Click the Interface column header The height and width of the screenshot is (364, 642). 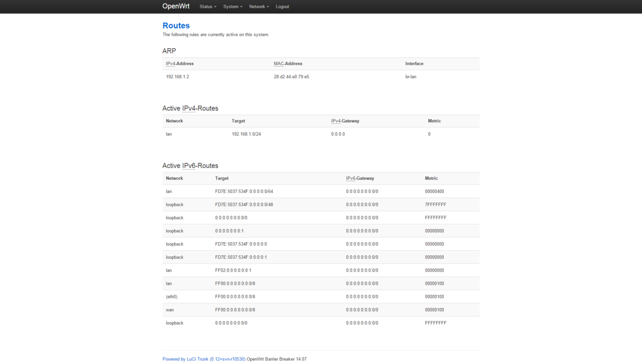click(414, 64)
